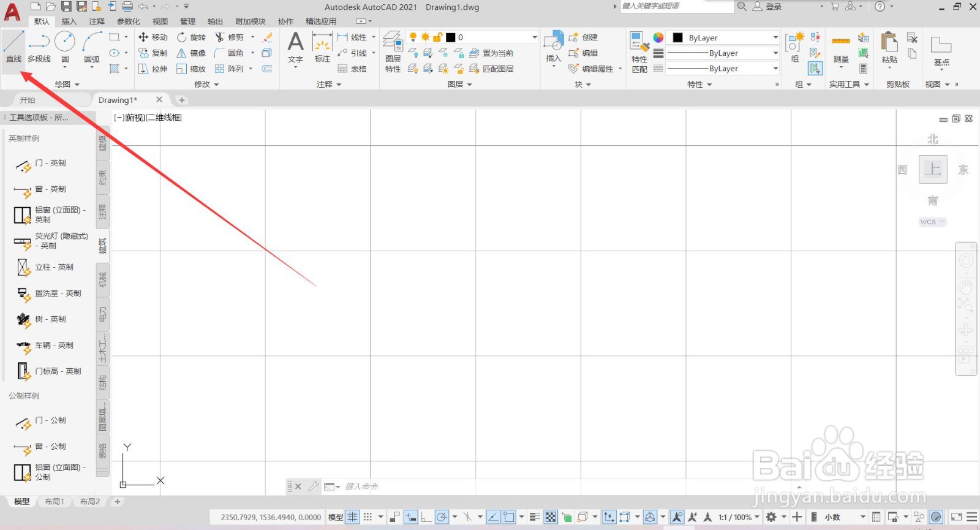Open the object color ByLayer dropdown
The width and height of the screenshot is (980, 530).
tap(723, 37)
